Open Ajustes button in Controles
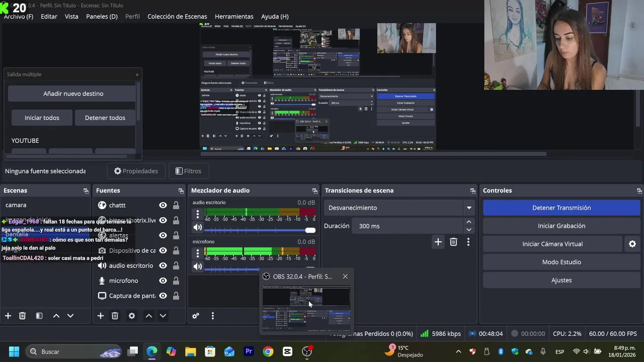Screen dimensions: 644x362 point(561,280)
